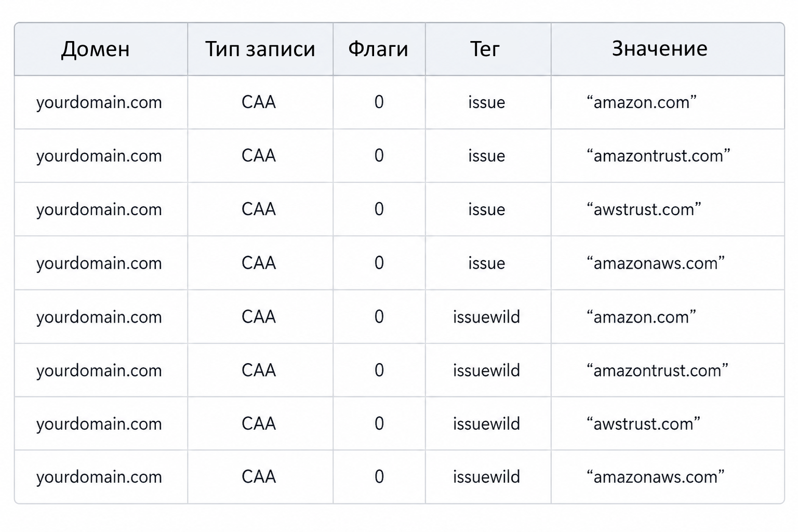Click flag value 0 in first row
The height and width of the screenshot is (532, 798).
tap(379, 102)
